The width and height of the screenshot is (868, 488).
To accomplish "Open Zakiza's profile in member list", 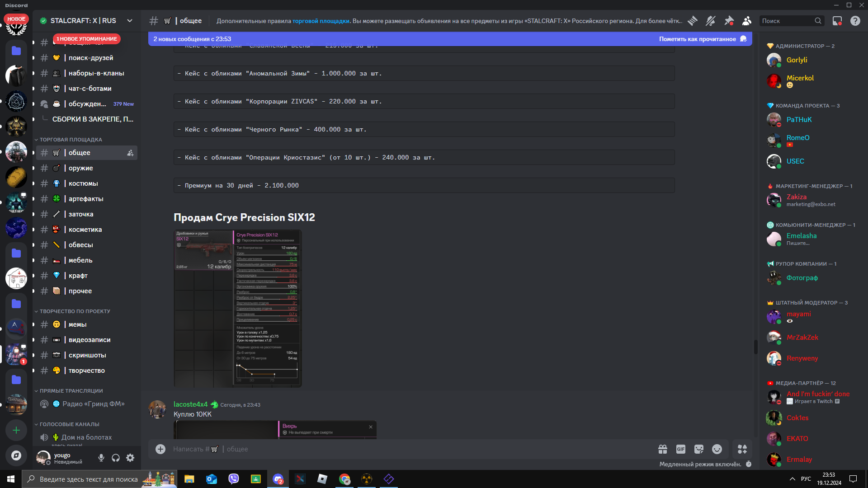I will tap(809, 200).
